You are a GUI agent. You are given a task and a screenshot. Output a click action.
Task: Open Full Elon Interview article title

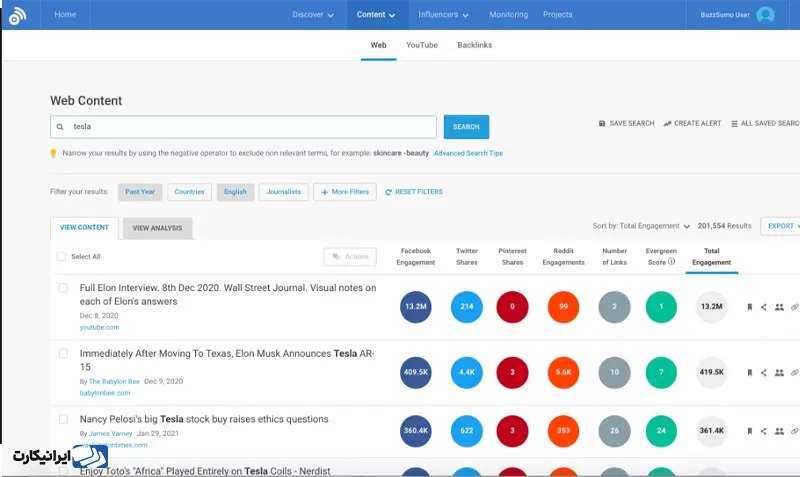tap(228, 295)
